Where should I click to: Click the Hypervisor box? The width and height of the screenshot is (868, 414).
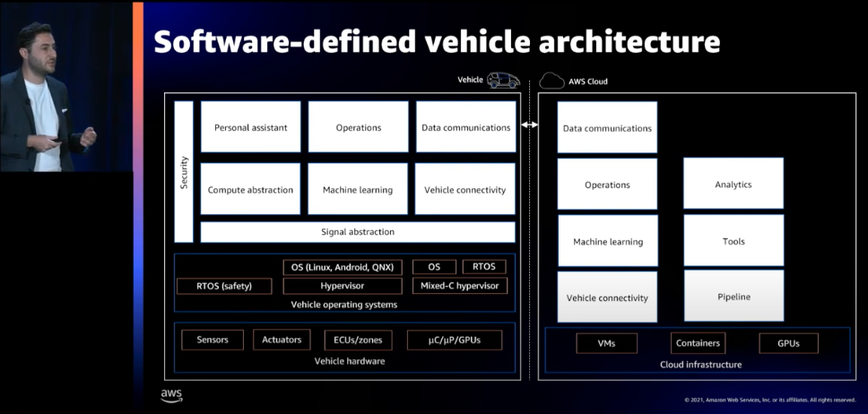[342, 286]
